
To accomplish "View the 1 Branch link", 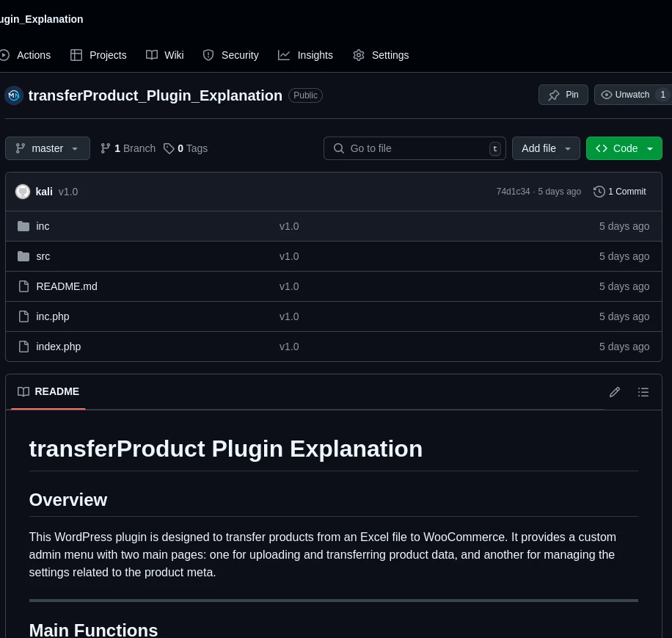I will click(128, 148).
